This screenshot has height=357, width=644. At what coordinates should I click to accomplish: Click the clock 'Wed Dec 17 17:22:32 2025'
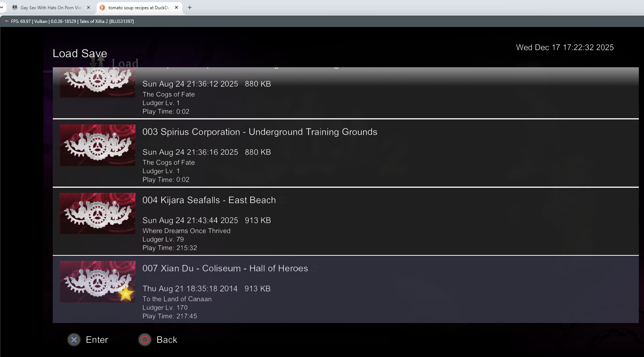click(565, 47)
